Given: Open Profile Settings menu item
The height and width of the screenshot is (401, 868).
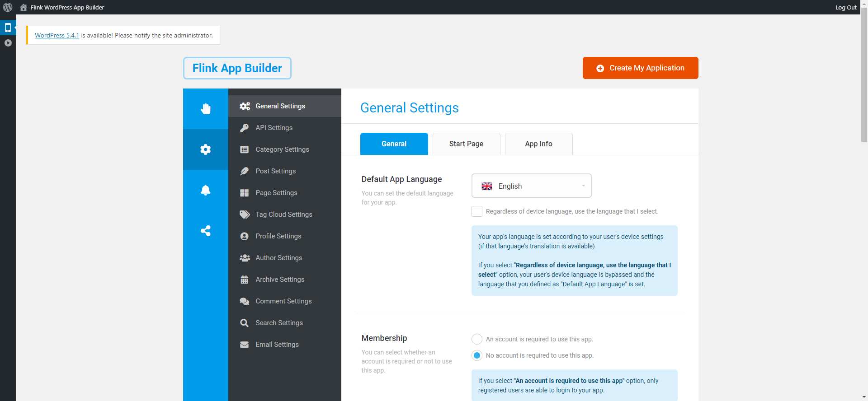Looking at the screenshot, I should pyautogui.click(x=285, y=236).
